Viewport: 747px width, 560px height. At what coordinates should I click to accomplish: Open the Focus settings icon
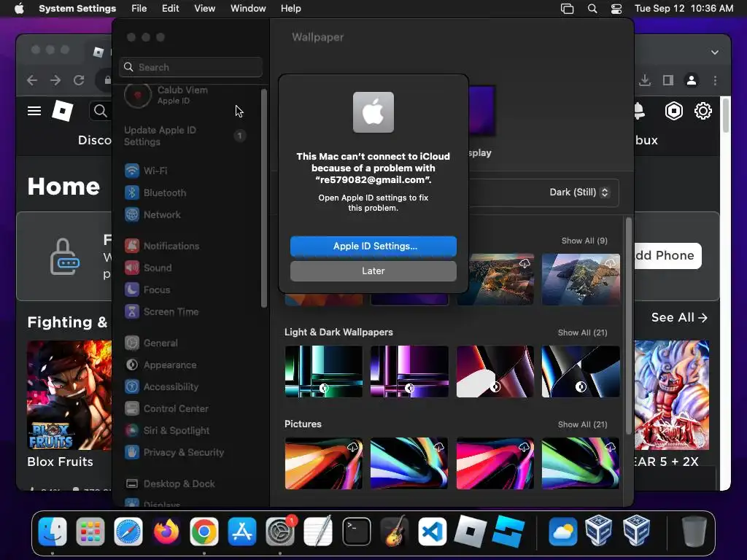coord(132,289)
